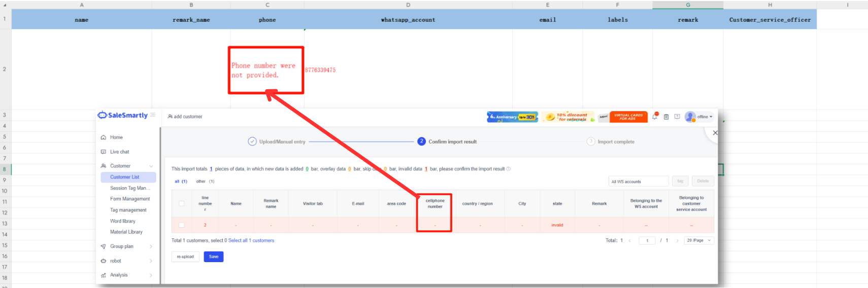868x288 pixels.
Task: Collapse the Customer section chevron
Action: (151, 166)
